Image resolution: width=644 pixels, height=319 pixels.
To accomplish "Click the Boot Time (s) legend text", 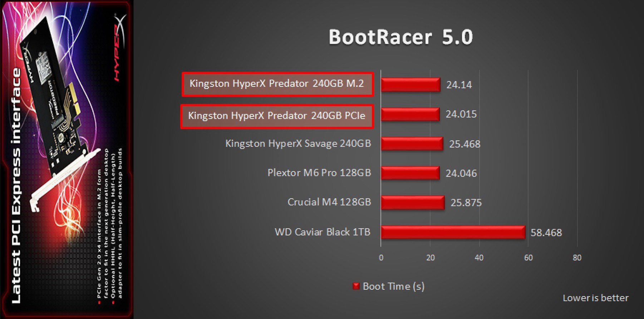I will click(x=394, y=286).
